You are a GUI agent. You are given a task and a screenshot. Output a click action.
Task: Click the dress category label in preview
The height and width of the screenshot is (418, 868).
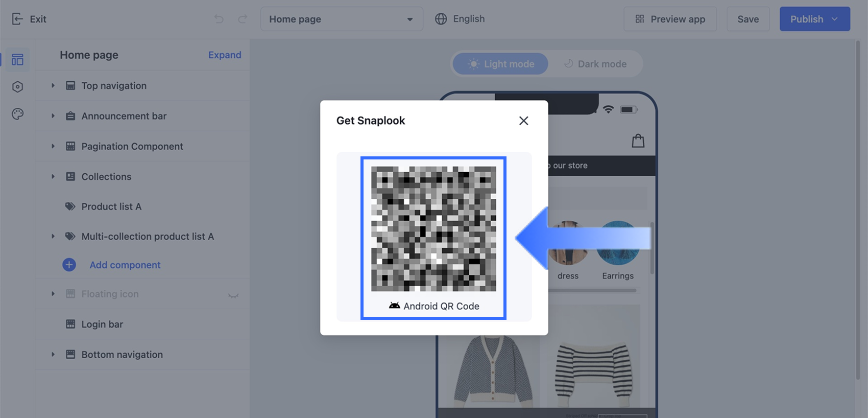(568, 276)
